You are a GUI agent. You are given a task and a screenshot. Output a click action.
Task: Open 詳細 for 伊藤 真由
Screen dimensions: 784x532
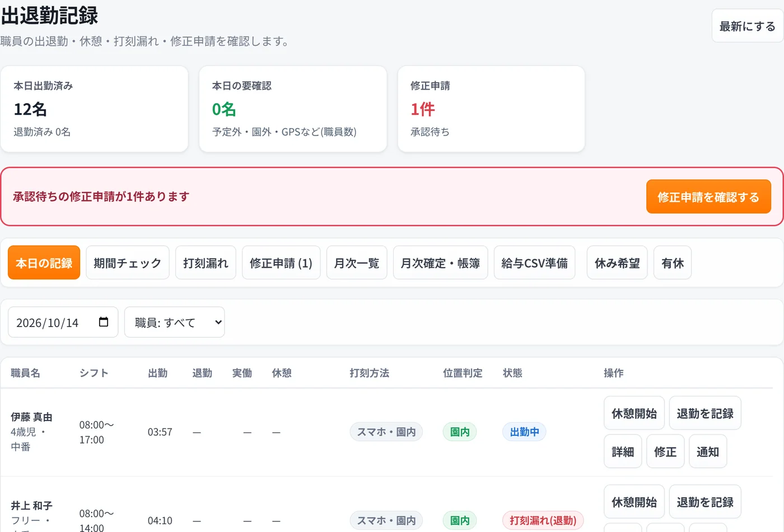623,451
